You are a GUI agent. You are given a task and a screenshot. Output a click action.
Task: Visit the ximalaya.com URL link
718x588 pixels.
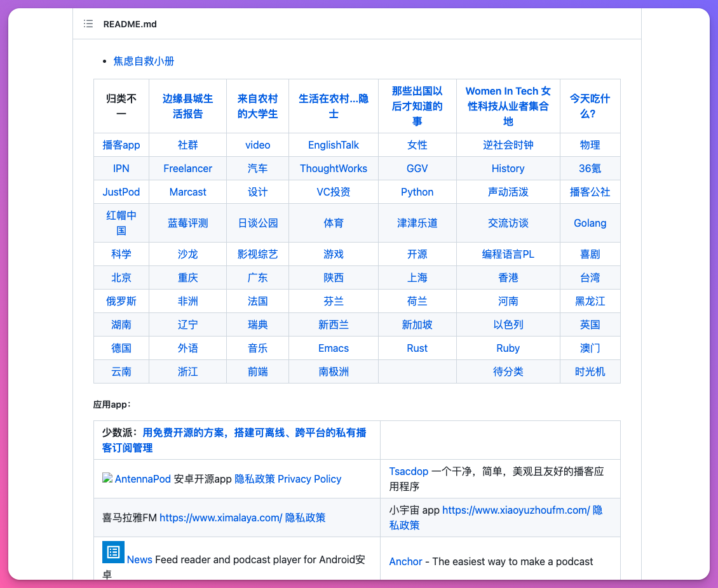click(x=220, y=518)
